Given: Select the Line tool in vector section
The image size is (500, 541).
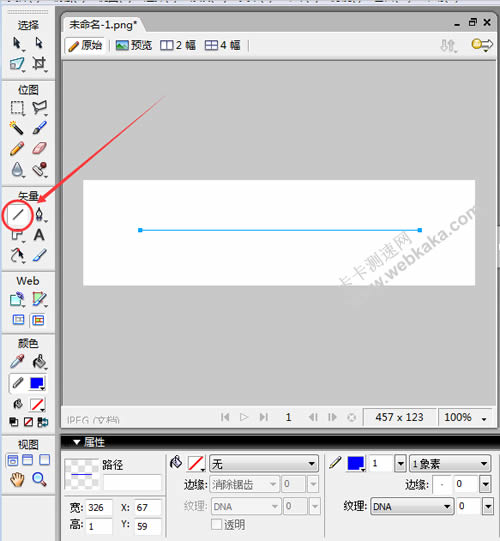Looking at the screenshot, I should 18,215.
